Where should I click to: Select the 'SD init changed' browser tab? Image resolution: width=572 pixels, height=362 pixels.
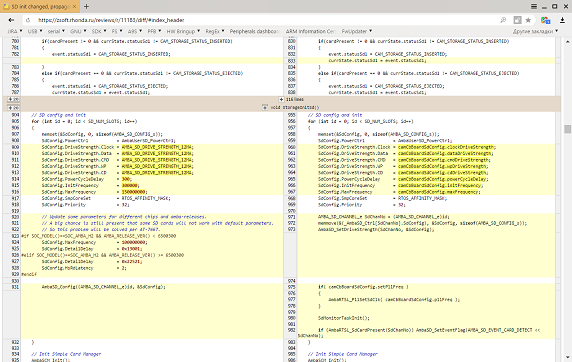[x=40, y=7]
